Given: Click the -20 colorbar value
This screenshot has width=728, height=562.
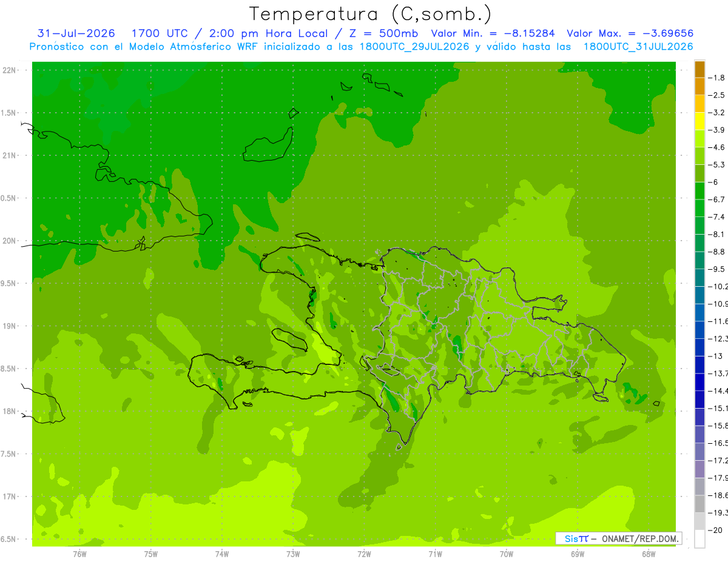Looking at the screenshot, I should (716, 530).
